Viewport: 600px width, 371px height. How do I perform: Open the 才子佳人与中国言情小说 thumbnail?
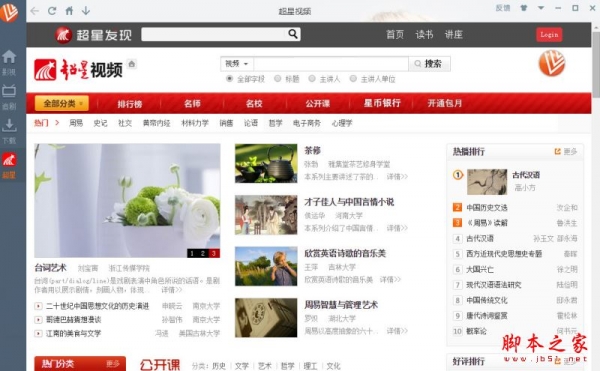click(x=266, y=215)
